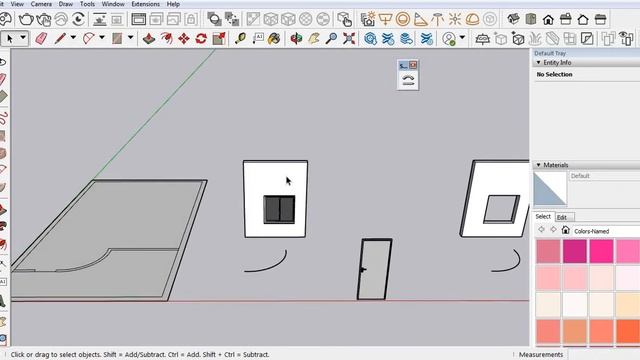Select the Tape Measure tool
640x360 pixels.
coord(240,39)
